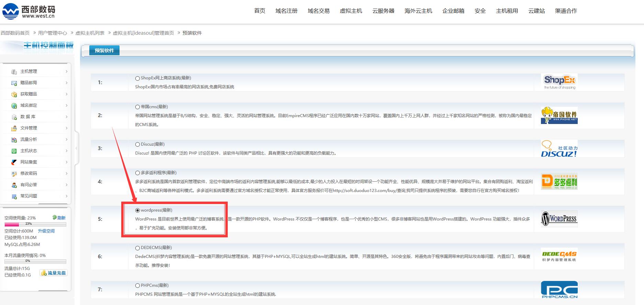Click the 西部数码 west.cn logo
Screen dimensions: 644x305
coord(29,11)
